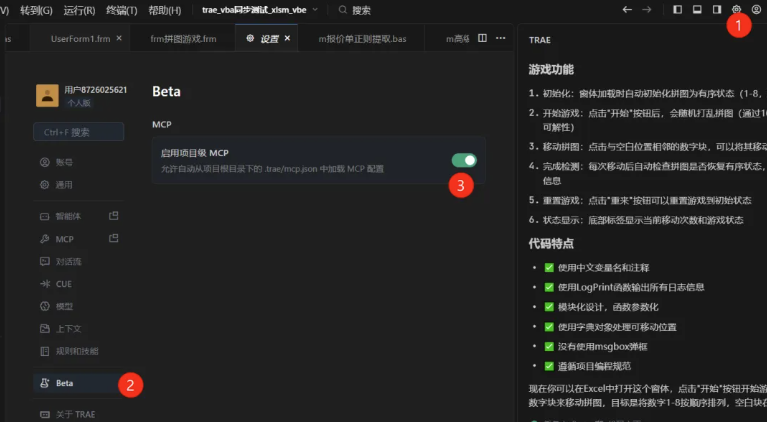Viewport: 767px width, 422px height.
Task: Click the wrench icon beside MCP
Action: 45,239
